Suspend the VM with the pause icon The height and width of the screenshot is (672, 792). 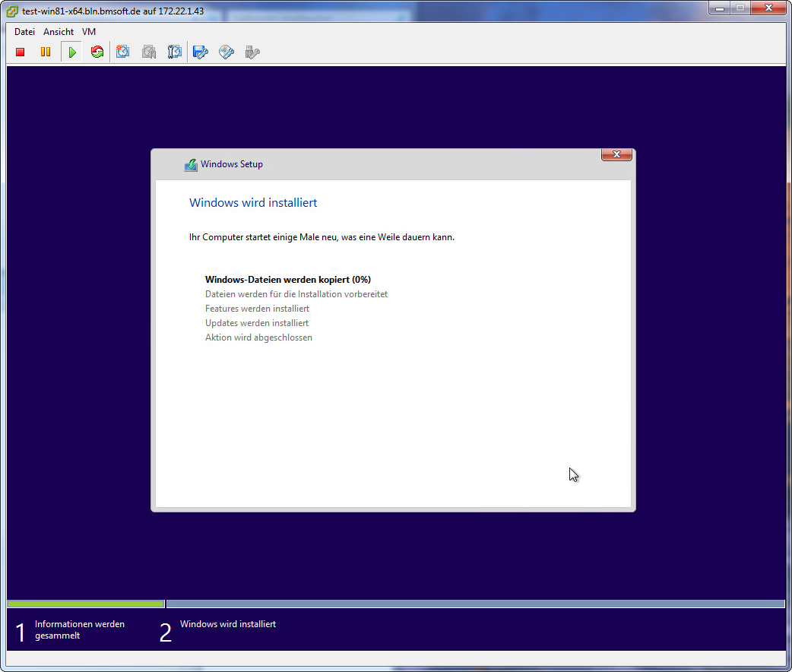46,52
